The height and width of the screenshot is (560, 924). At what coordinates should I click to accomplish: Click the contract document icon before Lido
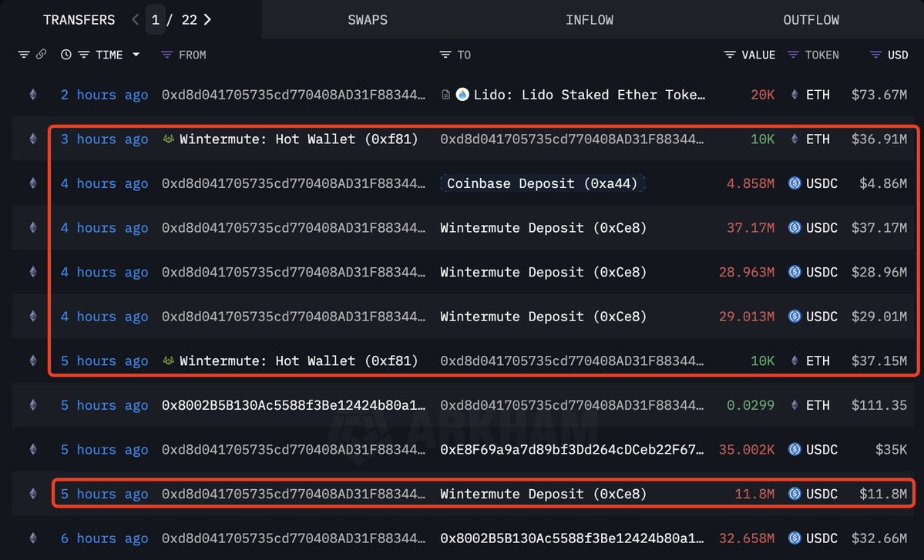tap(446, 95)
